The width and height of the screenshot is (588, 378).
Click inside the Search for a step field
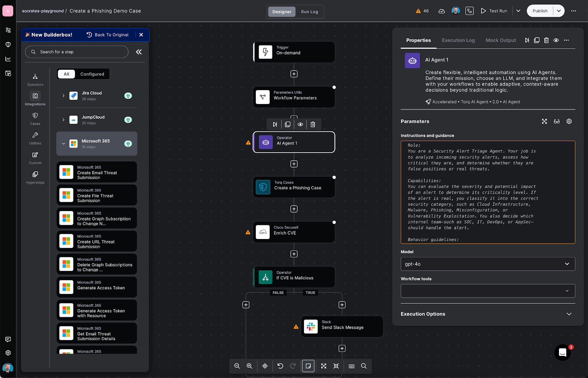coord(76,51)
